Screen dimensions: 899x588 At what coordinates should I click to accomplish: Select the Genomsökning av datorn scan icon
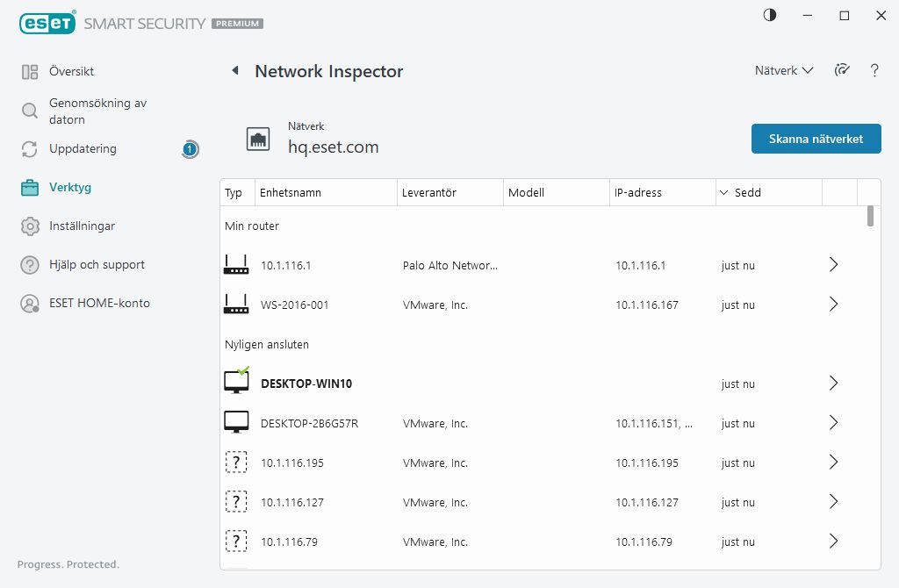point(30,111)
